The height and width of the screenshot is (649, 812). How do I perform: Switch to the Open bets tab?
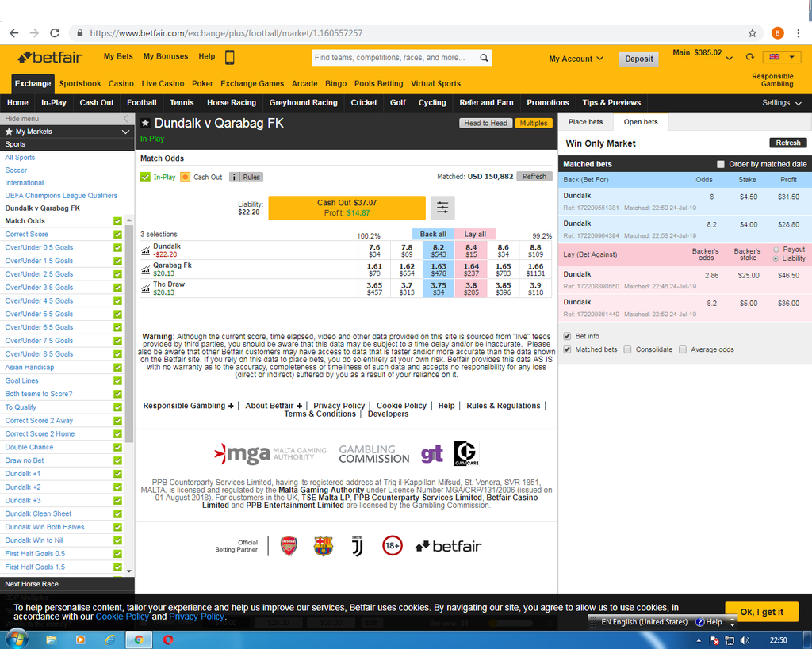[641, 122]
